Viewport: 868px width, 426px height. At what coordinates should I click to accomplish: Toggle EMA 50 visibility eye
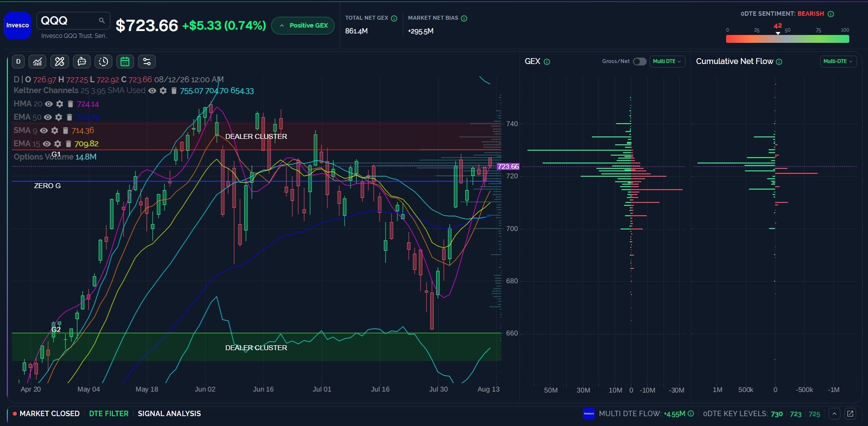tap(48, 117)
